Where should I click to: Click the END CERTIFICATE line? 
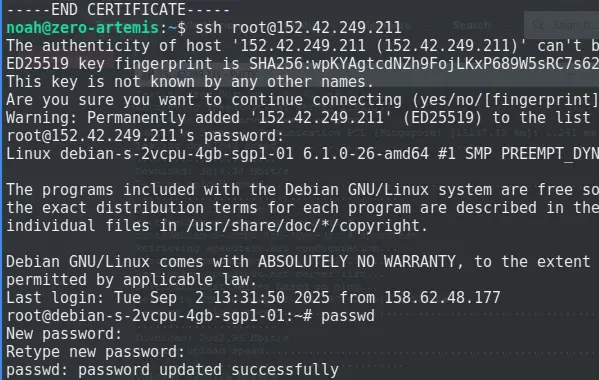(x=118, y=9)
